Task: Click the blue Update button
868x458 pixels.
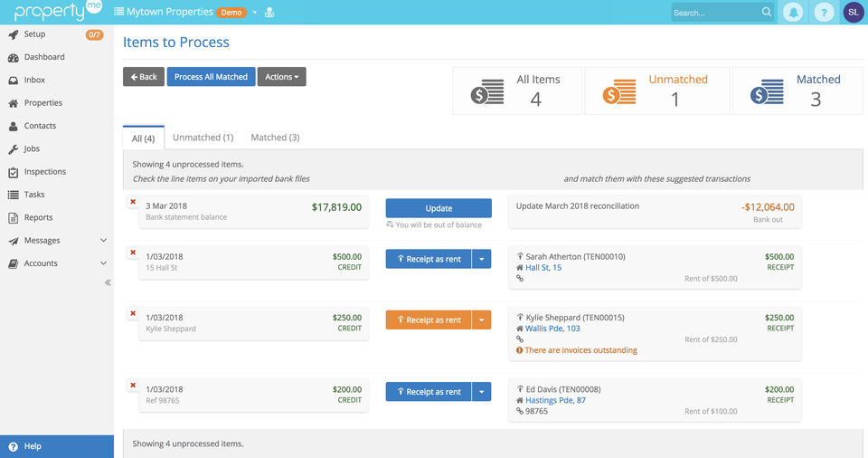Action: tap(439, 208)
